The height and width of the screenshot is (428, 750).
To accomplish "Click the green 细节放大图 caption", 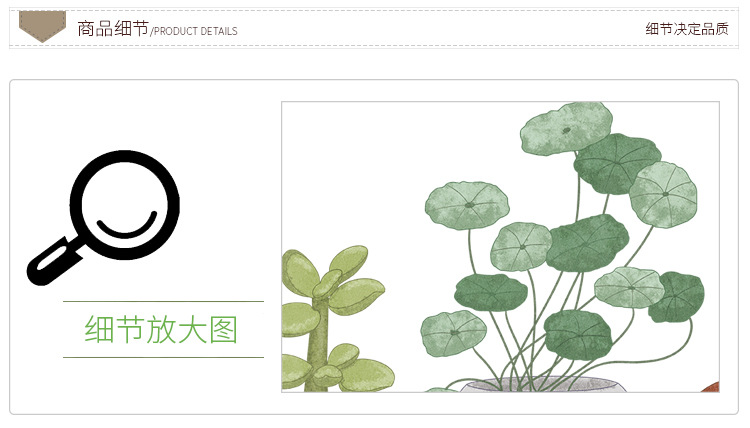I will (161, 329).
